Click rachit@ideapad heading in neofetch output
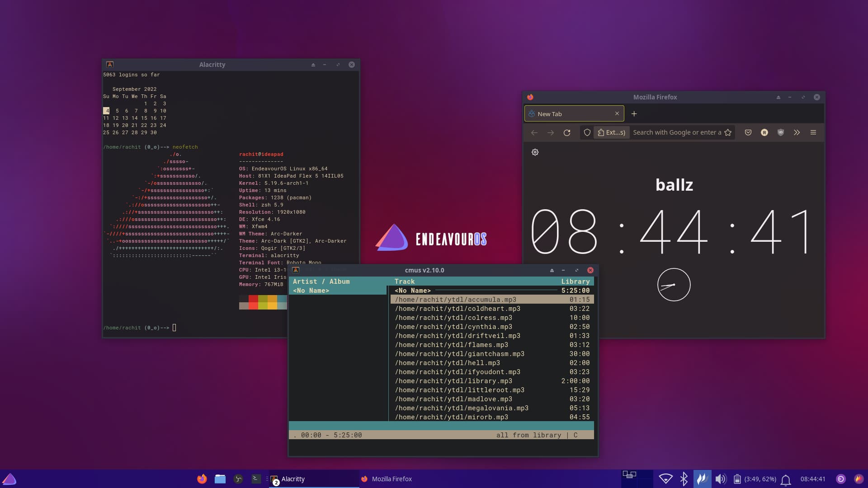Viewport: 868px width, 488px height. [x=261, y=154]
